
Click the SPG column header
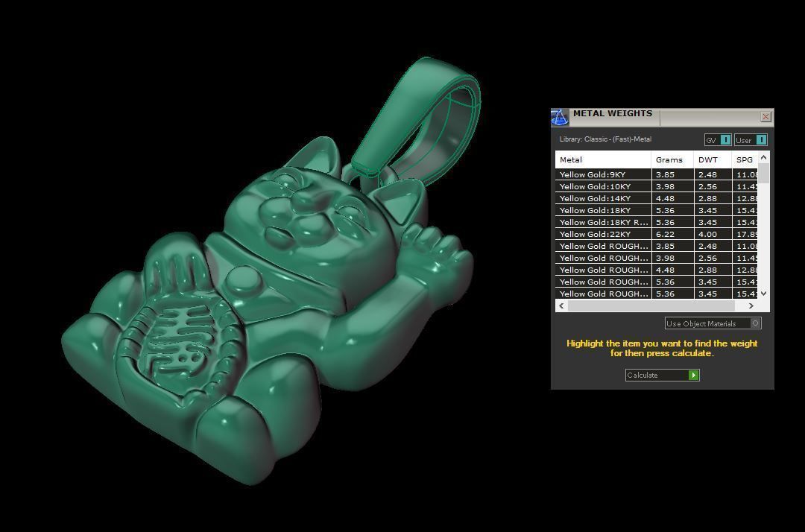point(745,159)
